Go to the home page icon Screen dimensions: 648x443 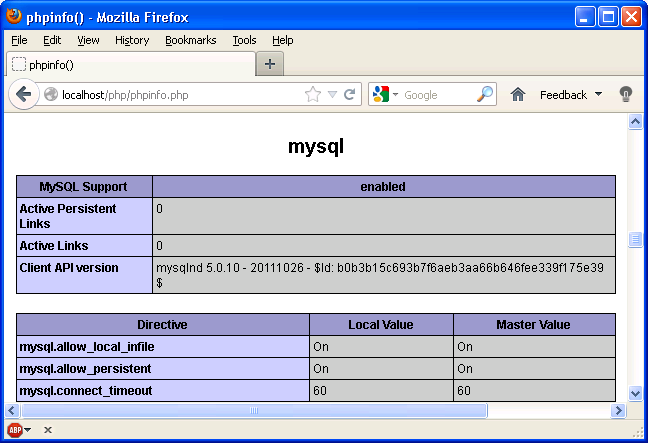pos(517,95)
